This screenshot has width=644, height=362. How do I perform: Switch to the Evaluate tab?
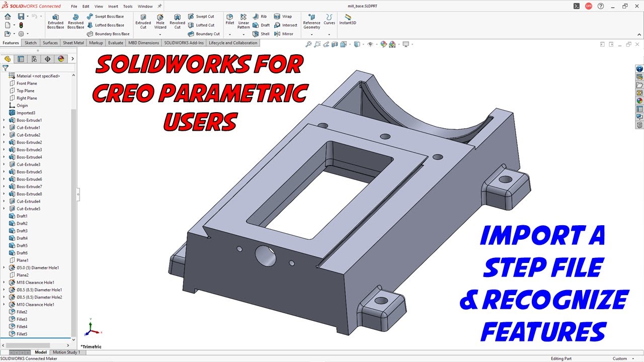[x=116, y=43]
